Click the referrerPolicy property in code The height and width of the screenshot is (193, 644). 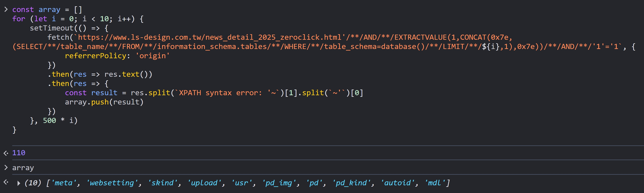pyautogui.click(x=95, y=56)
